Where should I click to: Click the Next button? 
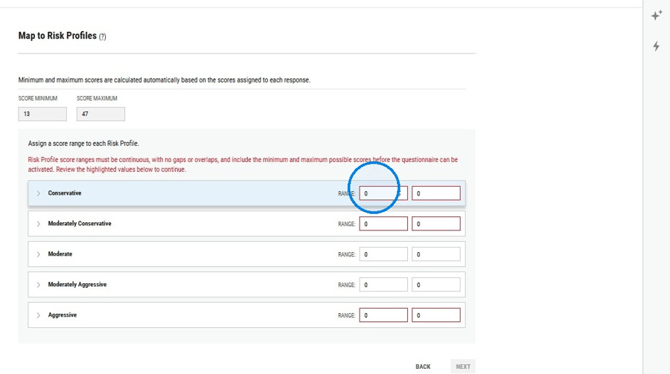point(463,367)
